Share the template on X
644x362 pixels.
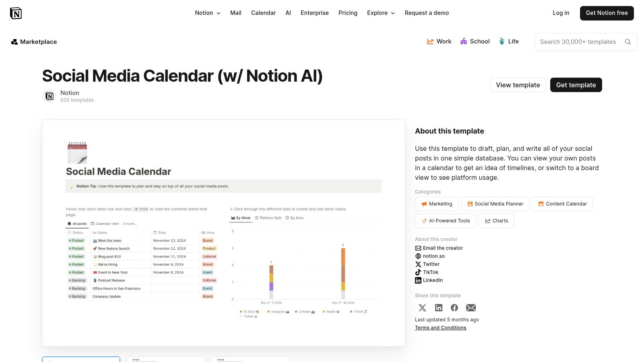pos(422,308)
